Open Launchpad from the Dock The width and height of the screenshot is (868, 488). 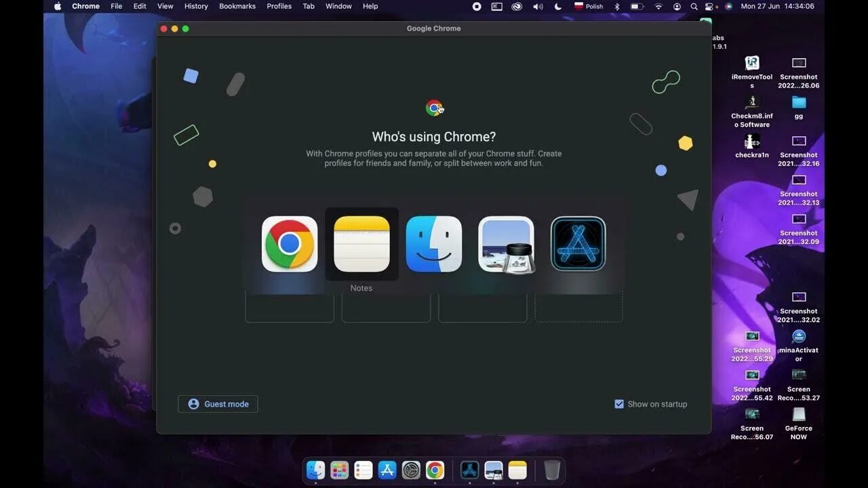[x=340, y=470]
